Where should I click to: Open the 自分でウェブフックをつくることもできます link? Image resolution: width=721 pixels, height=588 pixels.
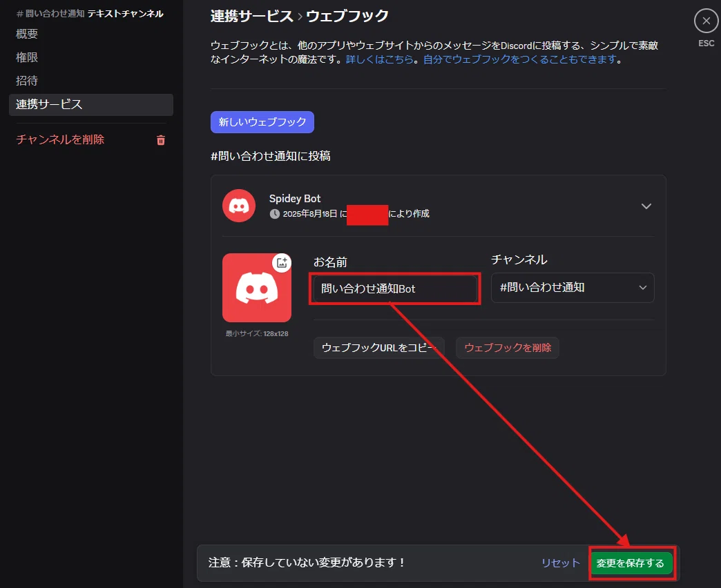pyautogui.click(x=519, y=59)
